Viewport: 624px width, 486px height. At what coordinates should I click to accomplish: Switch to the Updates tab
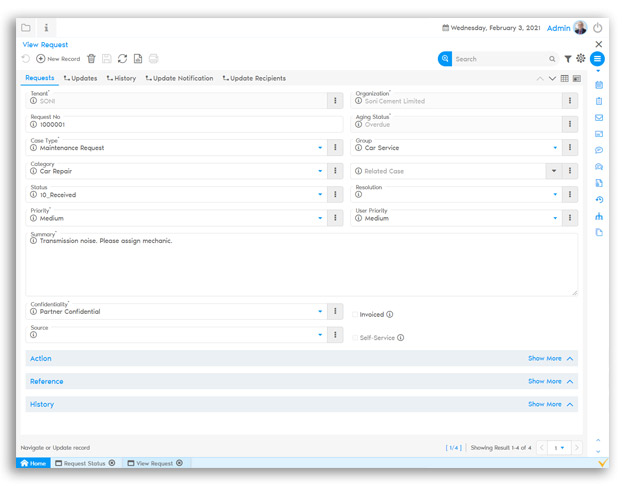click(x=81, y=78)
